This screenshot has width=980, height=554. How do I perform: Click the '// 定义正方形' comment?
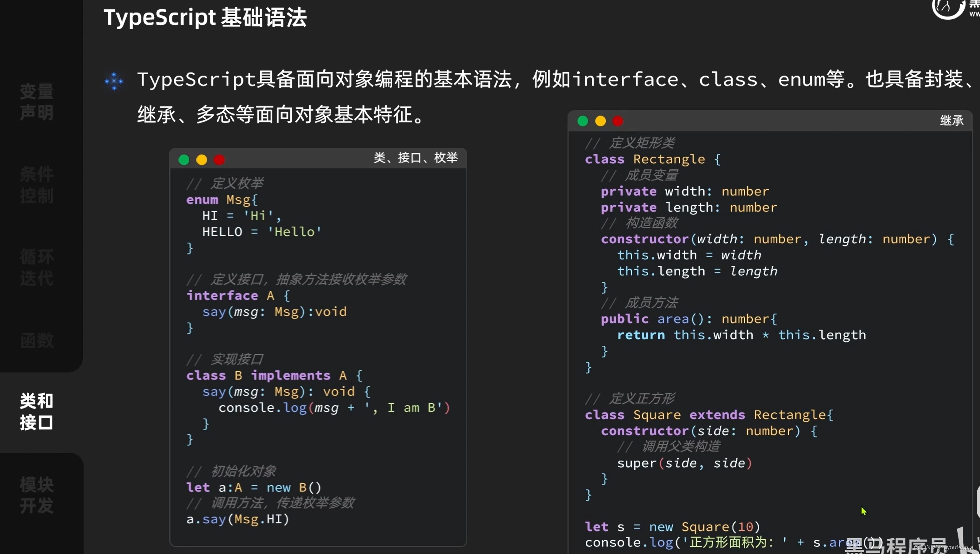[x=630, y=399]
